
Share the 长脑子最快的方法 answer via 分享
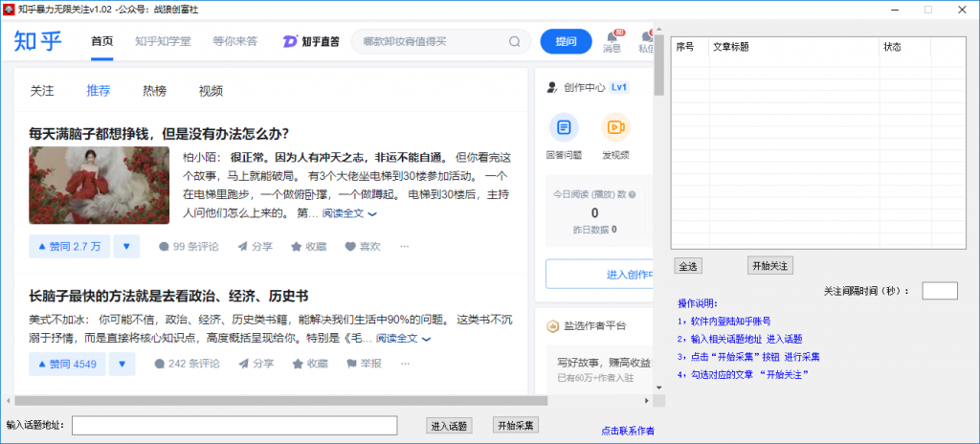[x=256, y=364]
